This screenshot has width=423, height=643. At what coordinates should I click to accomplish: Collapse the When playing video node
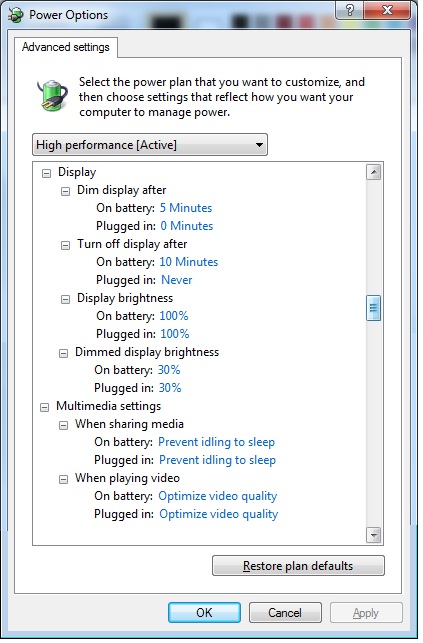tap(64, 480)
